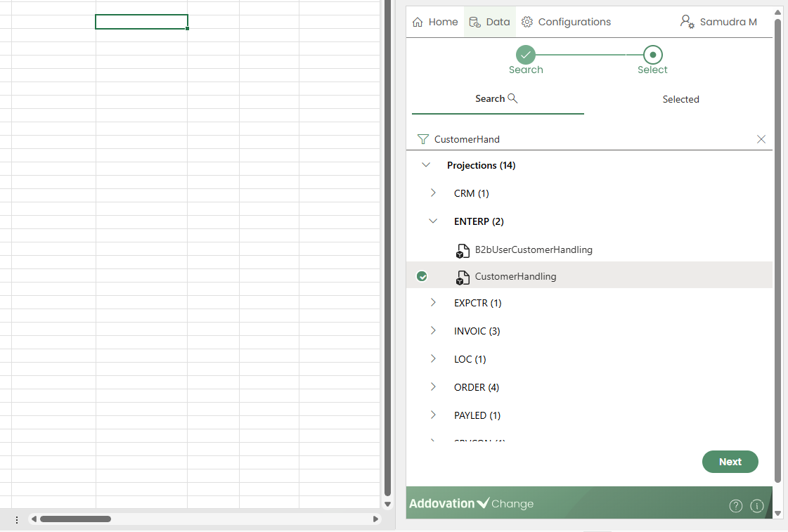Click the help question mark icon
The image size is (788, 532).
(735, 506)
